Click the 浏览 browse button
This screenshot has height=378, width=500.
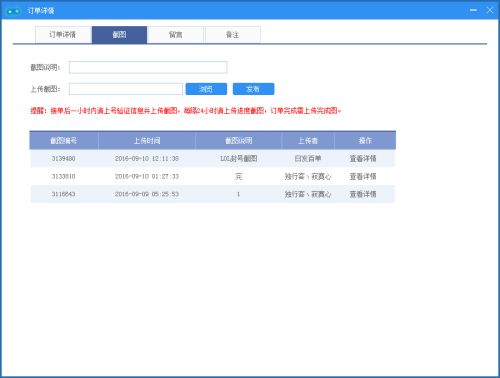point(206,89)
